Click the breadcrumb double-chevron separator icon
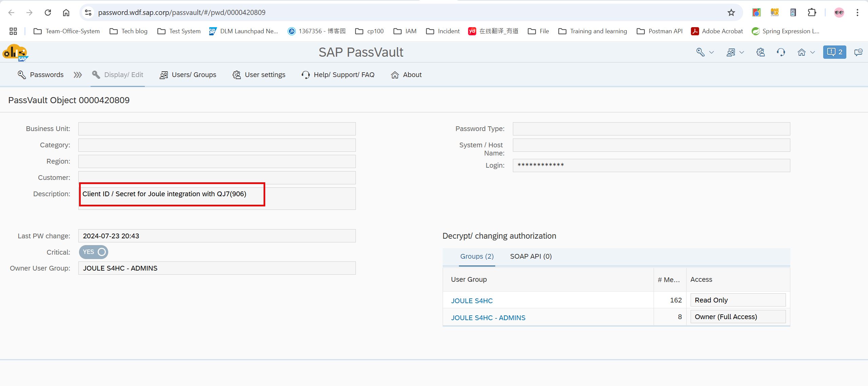This screenshot has height=386, width=868. pyautogui.click(x=78, y=75)
